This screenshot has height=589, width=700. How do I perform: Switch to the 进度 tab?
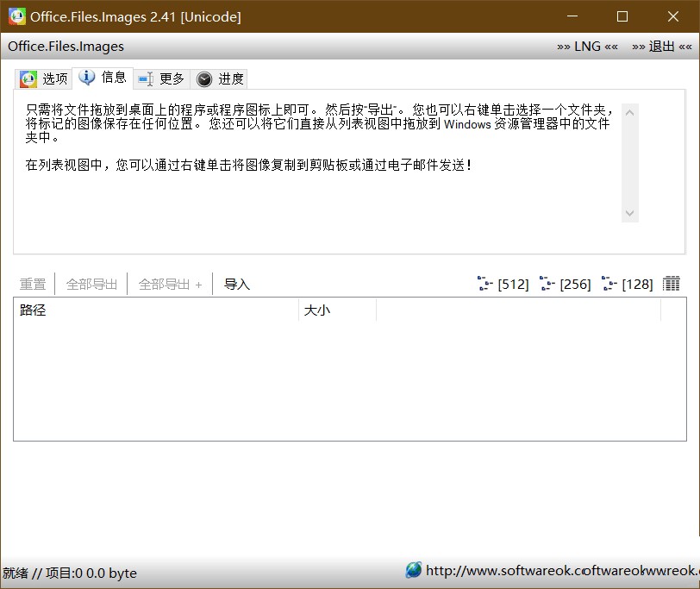tap(219, 79)
